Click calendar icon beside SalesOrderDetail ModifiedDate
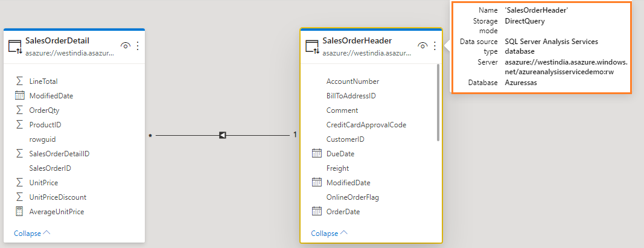This screenshot has width=644, height=248. (19, 96)
